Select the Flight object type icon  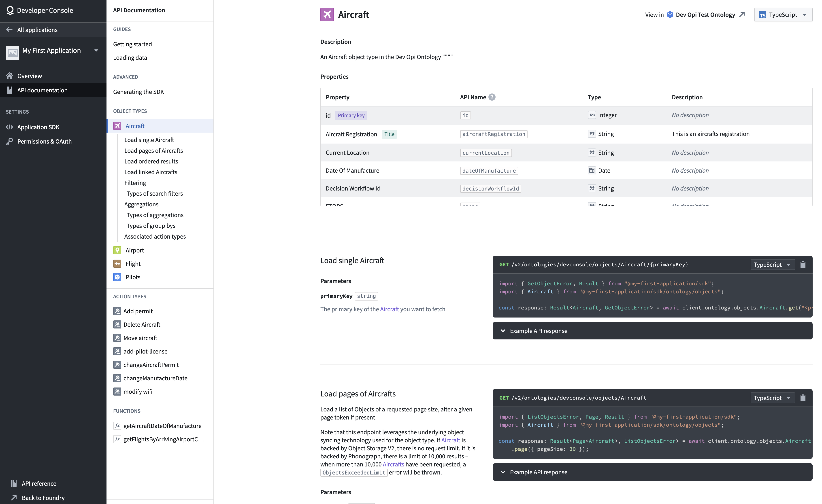click(117, 263)
